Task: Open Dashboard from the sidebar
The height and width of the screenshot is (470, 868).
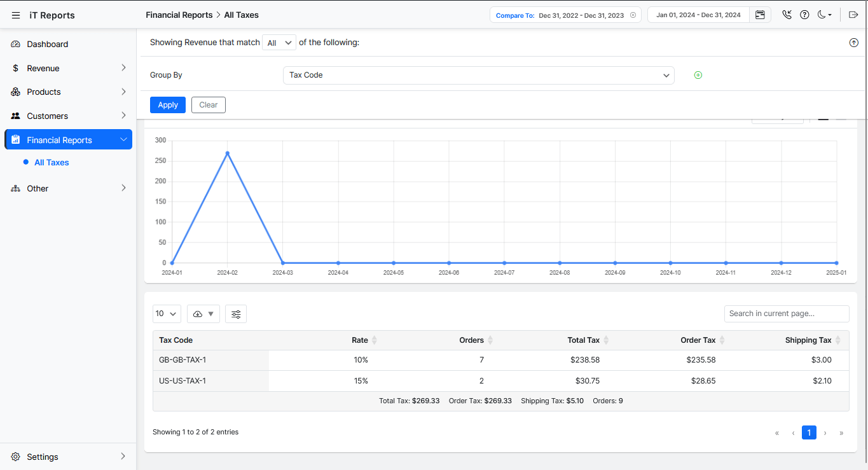Action: click(47, 44)
